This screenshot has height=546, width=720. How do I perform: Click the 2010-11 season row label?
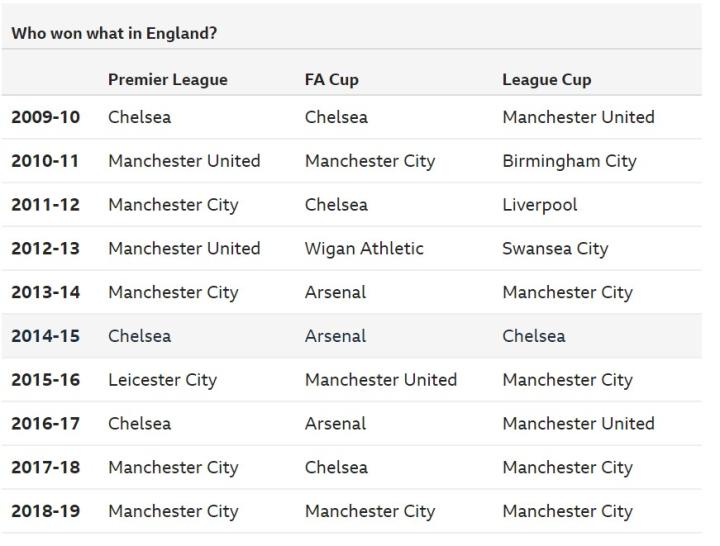(x=45, y=161)
